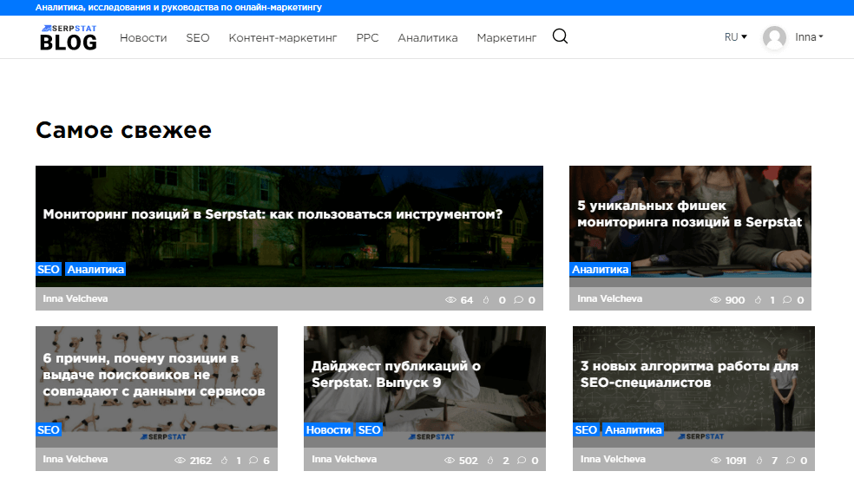This screenshot has height=504, width=854.
Task: Open article 5 уникальных фишек мониторинга
Action: [x=689, y=213]
